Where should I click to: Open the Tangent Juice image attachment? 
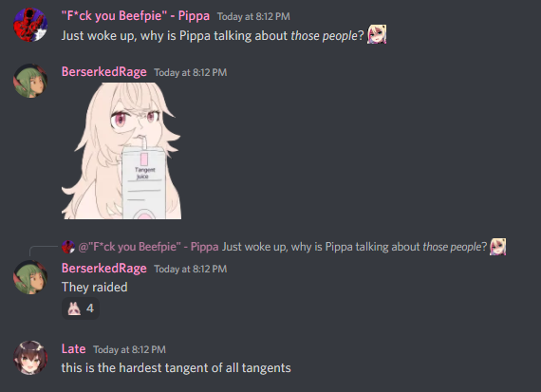[x=121, y=151]
